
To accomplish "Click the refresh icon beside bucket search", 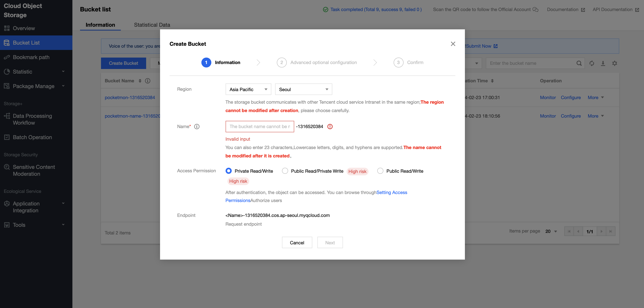I will pos(591,63).
